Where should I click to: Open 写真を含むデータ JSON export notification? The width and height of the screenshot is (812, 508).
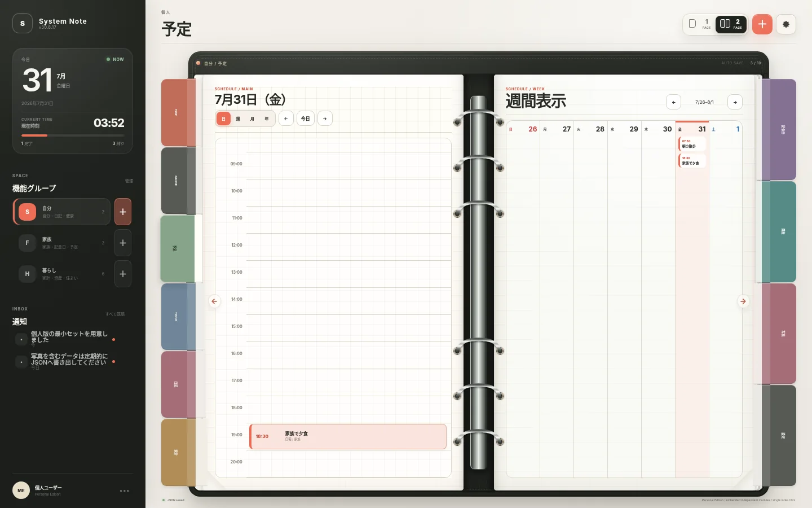[65, 361]
